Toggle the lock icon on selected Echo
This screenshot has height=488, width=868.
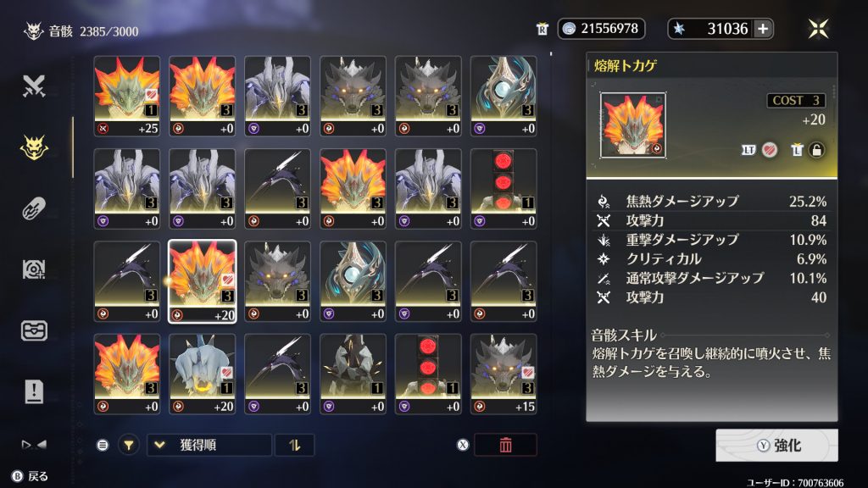point(816,150)
